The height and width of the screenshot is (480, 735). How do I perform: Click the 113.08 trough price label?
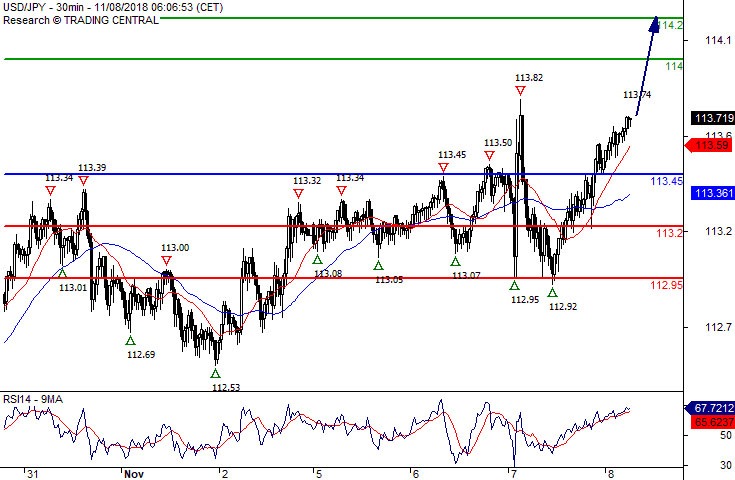point(328,274)
